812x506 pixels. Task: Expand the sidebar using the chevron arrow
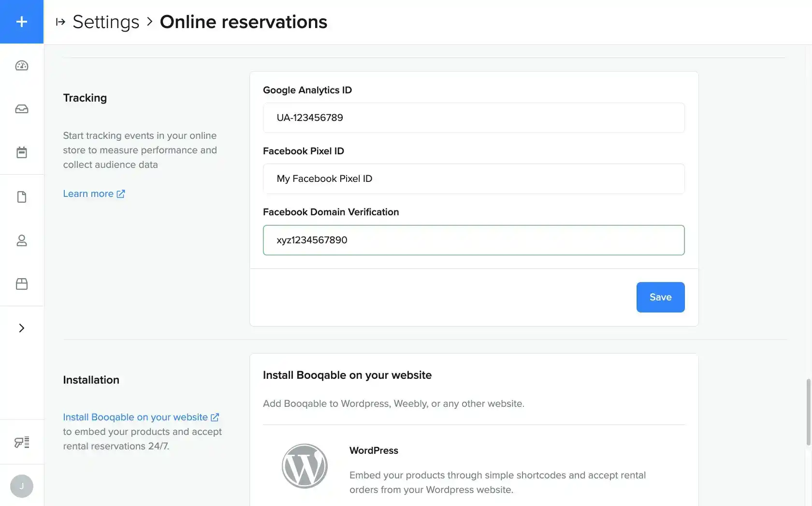point(21,327)
